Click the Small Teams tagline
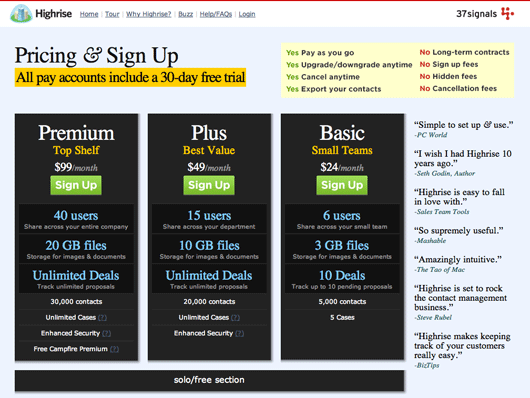 click(342, 150)
